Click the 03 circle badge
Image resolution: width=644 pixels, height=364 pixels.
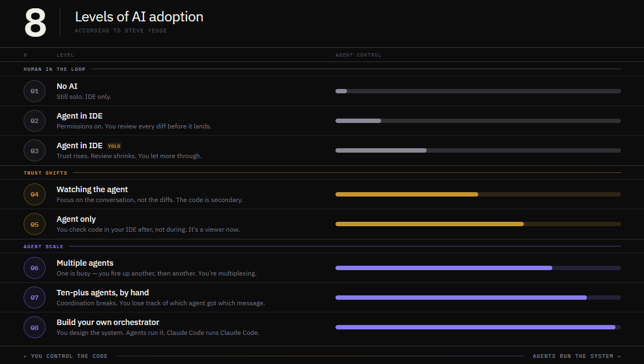tap(35, 151)
